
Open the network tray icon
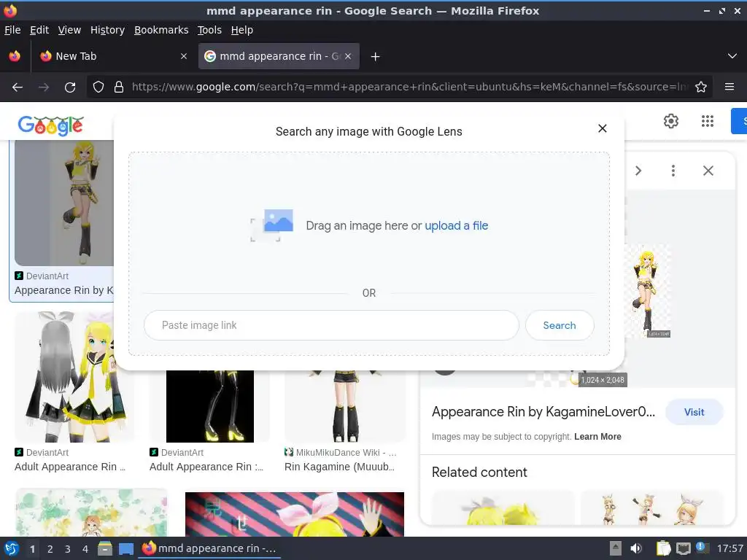[683, 548]
